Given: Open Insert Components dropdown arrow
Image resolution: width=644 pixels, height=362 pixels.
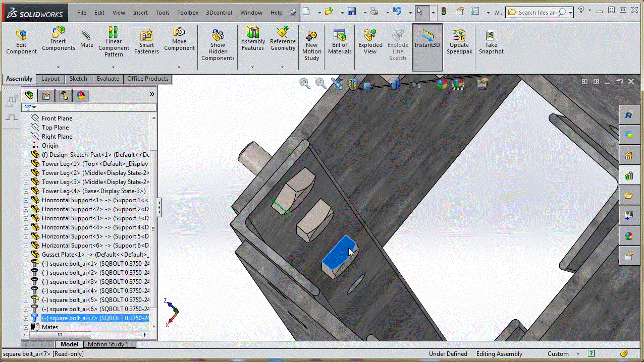Looking at the screenshot, I should pos(58,67).
